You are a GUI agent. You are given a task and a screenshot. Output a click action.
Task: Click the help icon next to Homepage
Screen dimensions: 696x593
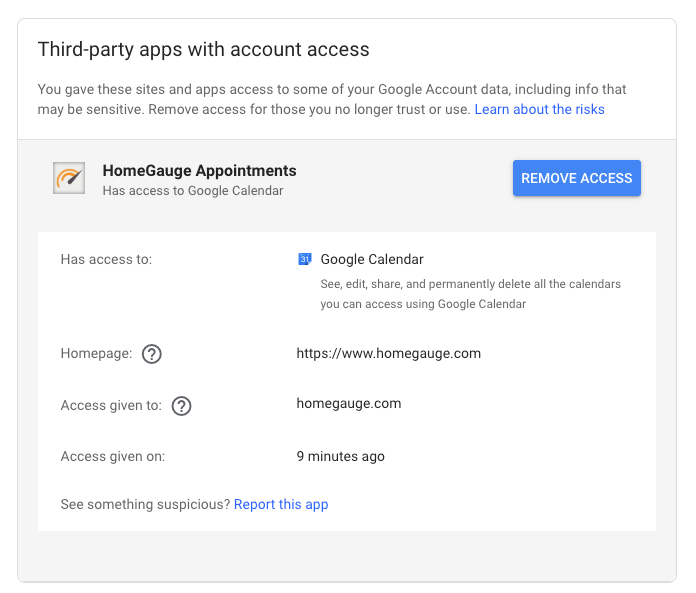click(151, 354)
